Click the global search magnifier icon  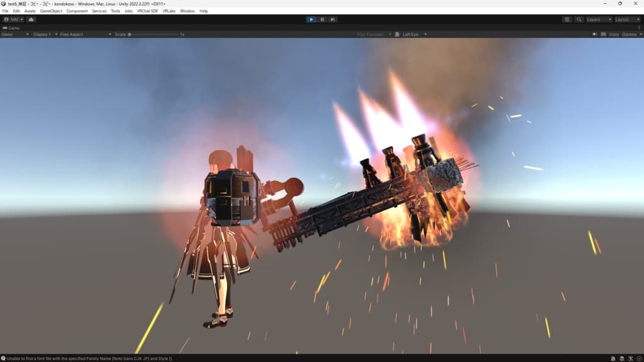pos(579,19)
